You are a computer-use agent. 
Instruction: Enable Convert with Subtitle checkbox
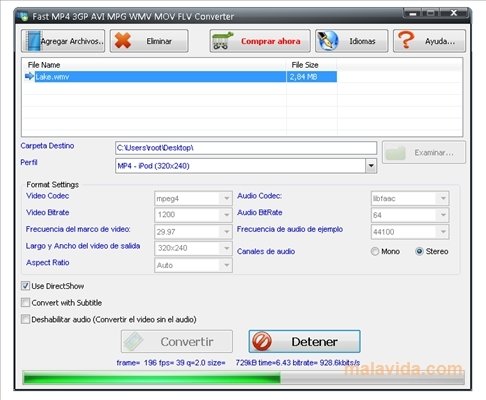click(25, 302)
